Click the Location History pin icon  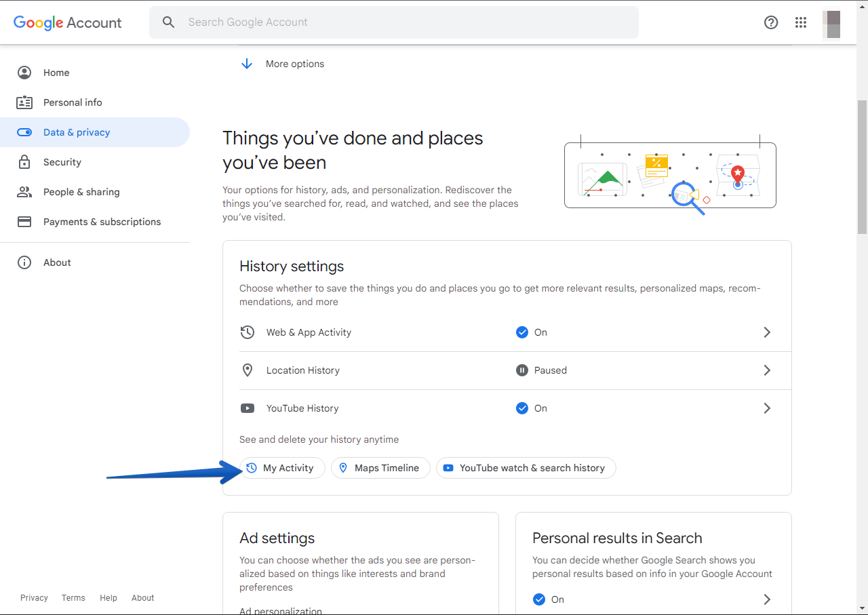tap(248, 370)
